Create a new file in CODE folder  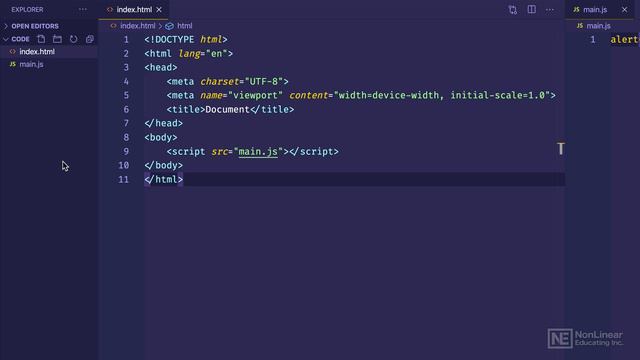pyautogui.click(x=41, y=39)
